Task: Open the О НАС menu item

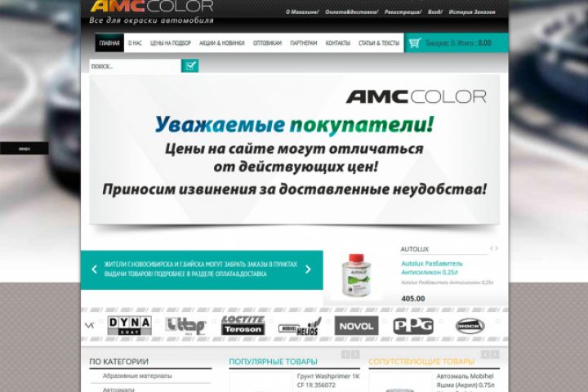Action: point(135,43)
